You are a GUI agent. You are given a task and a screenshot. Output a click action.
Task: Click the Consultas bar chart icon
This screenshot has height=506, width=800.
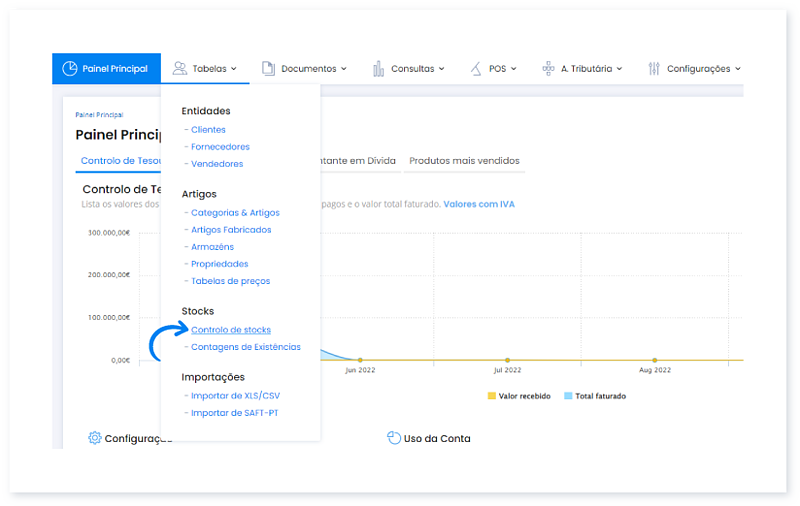coord(378,68)
